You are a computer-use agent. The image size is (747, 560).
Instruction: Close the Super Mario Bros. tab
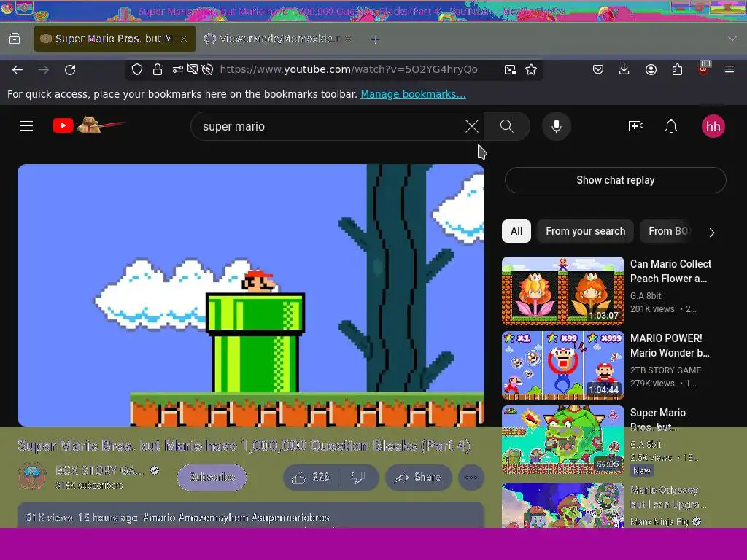[184, 39]
